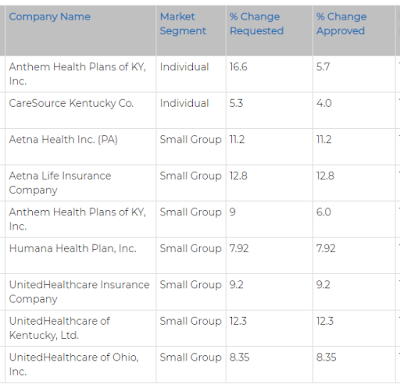The width and height of the screenshot is (400, 388).
Task: Click the % Change Approved header
Action: click(341, 24)
